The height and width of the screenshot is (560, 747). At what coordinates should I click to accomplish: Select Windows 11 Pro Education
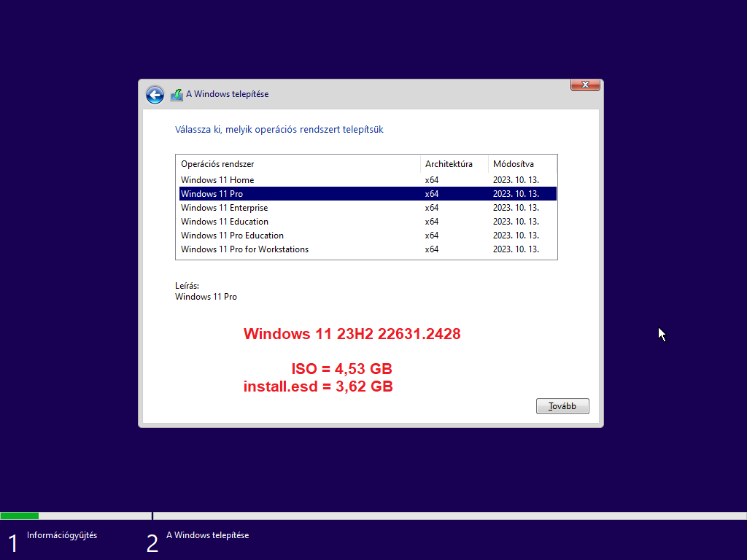click(368, 236)
